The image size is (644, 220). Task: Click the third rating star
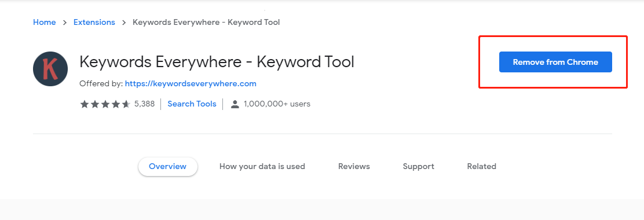pos(105,104)
